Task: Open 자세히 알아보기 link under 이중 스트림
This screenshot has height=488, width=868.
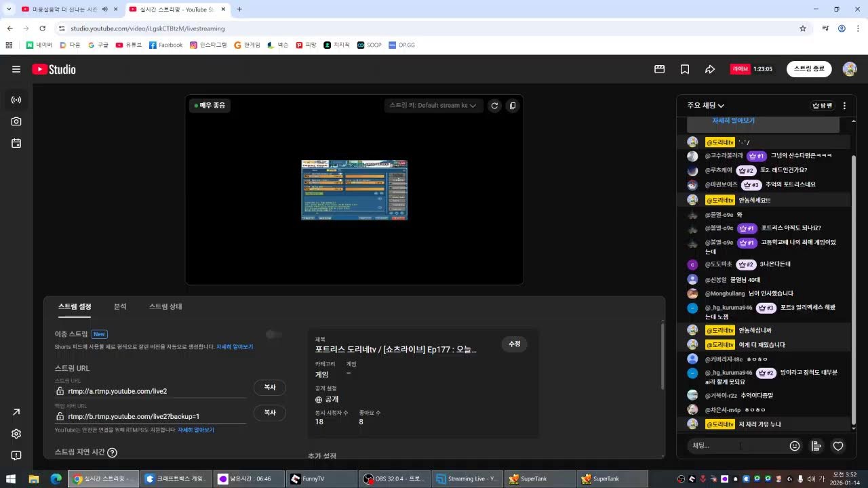Action: tap(235, 347)
